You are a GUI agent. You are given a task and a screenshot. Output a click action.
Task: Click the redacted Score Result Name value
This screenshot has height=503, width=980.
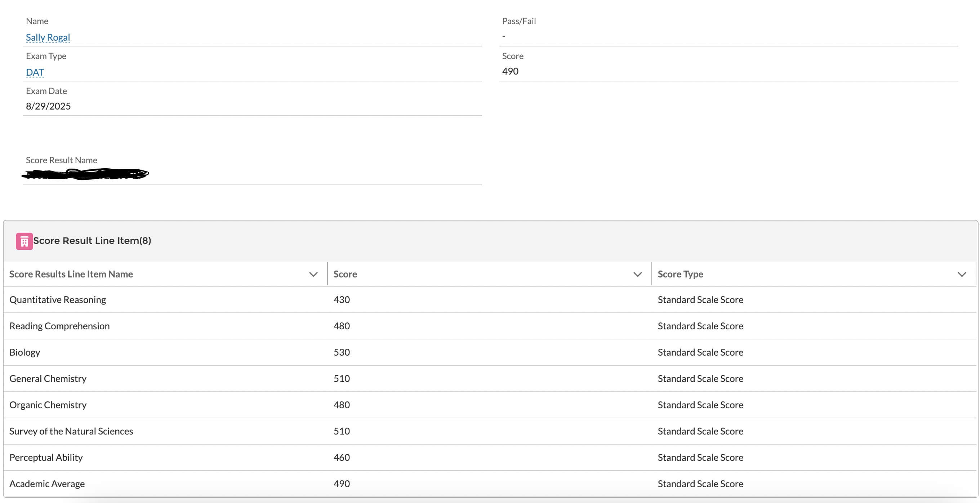coord(86,174)
